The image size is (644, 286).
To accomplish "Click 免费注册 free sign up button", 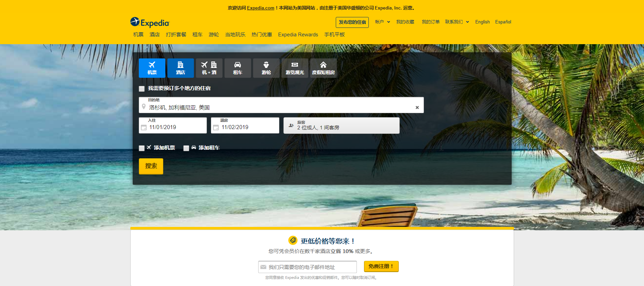I will 381,267.
